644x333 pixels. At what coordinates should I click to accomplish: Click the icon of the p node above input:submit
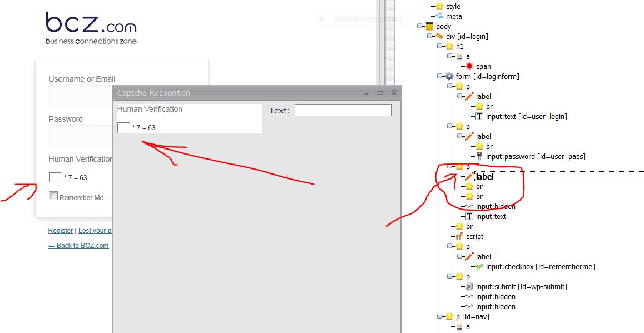point(459,276)
